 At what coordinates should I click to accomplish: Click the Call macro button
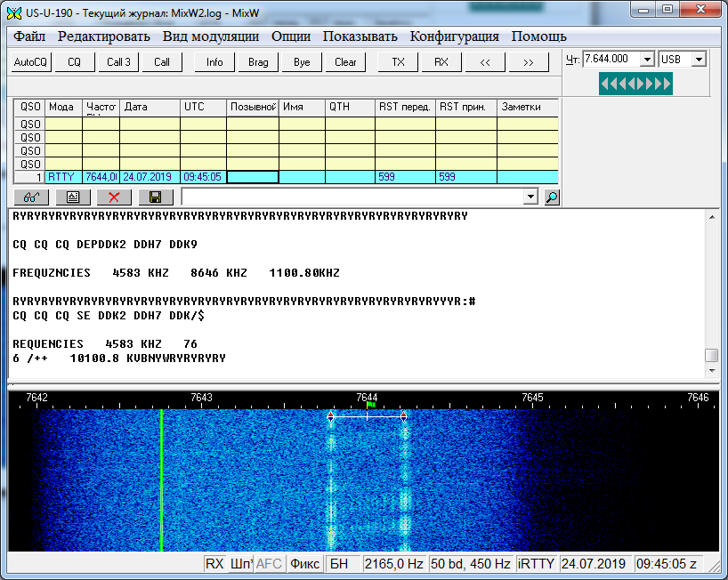tap(162, 62)
